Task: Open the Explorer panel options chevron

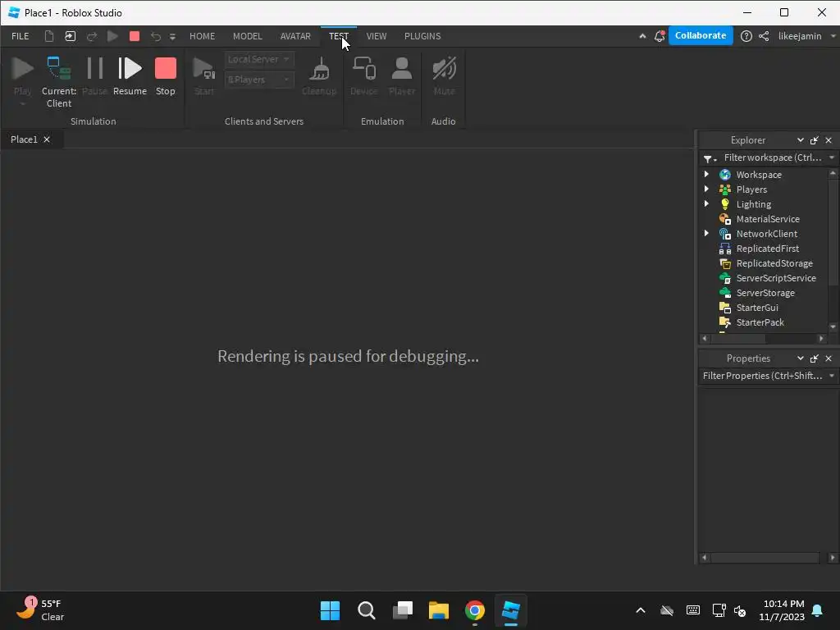Action: tap(801, 139)
